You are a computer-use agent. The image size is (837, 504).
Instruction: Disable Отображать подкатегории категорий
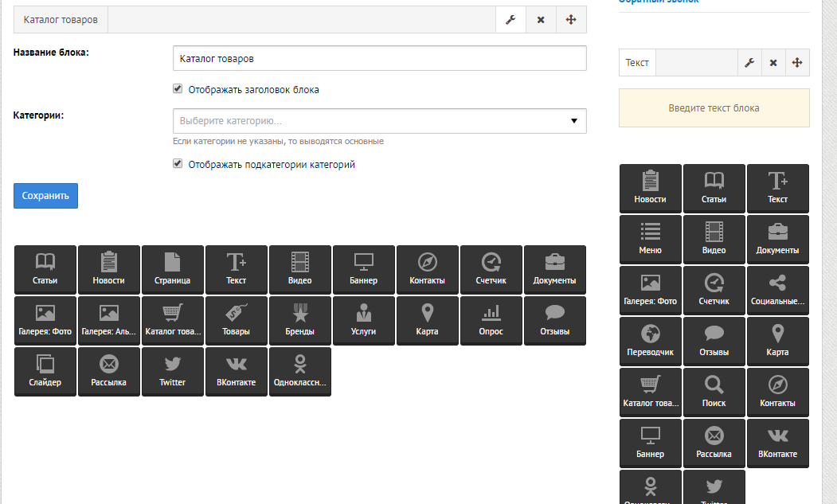point(177,163)
